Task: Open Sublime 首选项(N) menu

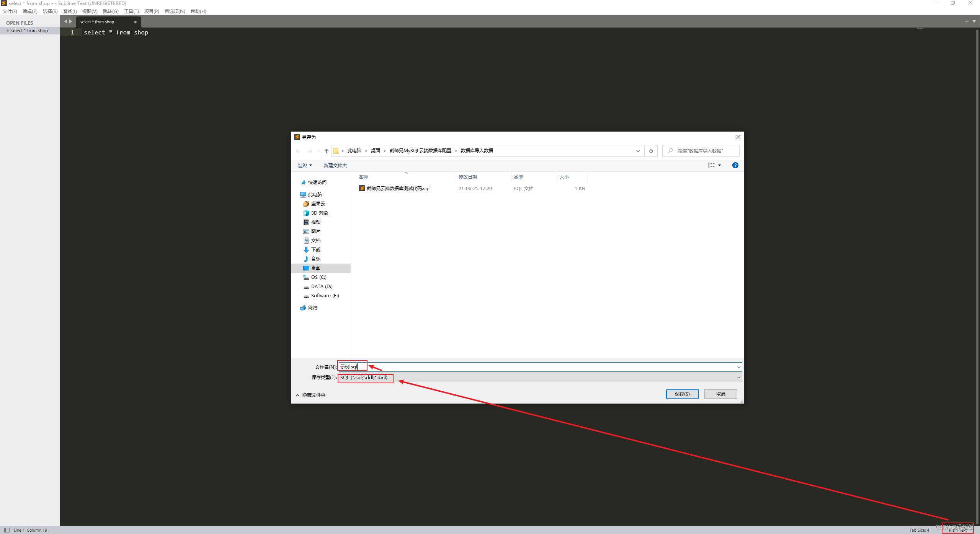Action: pos(175,11)
